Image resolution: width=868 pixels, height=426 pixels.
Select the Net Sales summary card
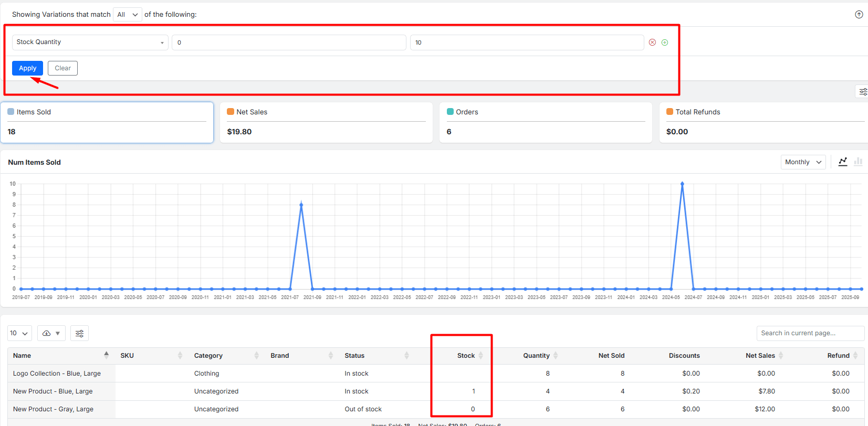pyautogui.click(x=326, y=122)
